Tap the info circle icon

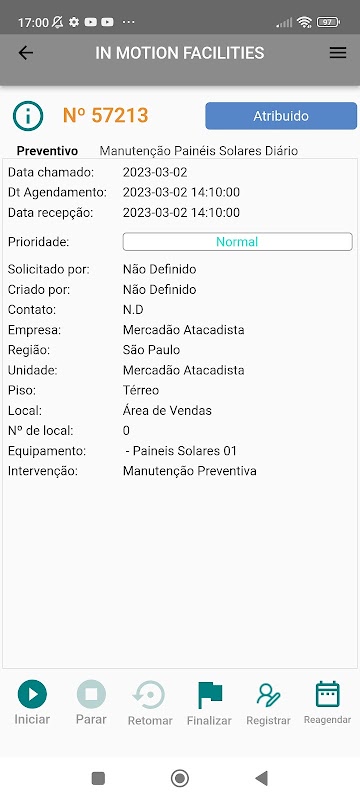pos(28,116)
